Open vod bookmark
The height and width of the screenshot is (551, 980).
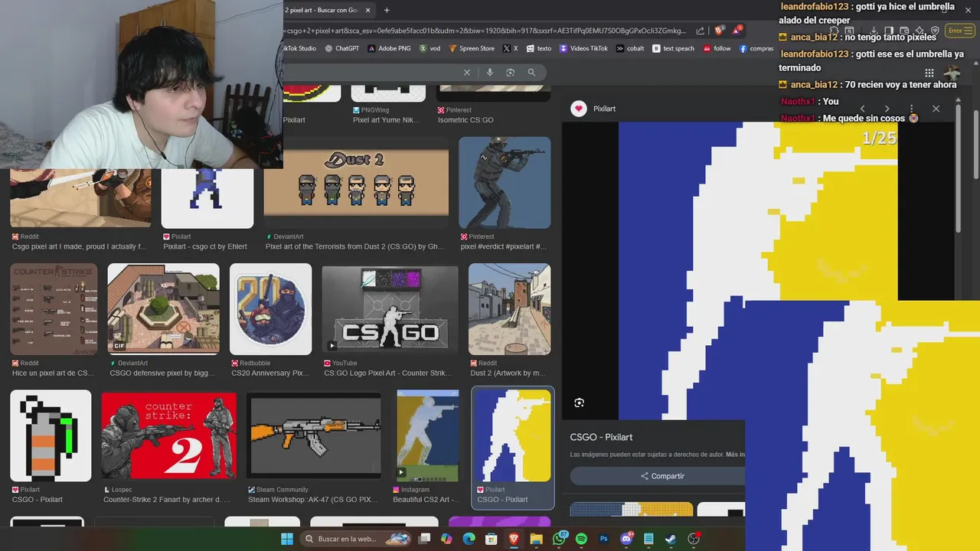point(430,48)
